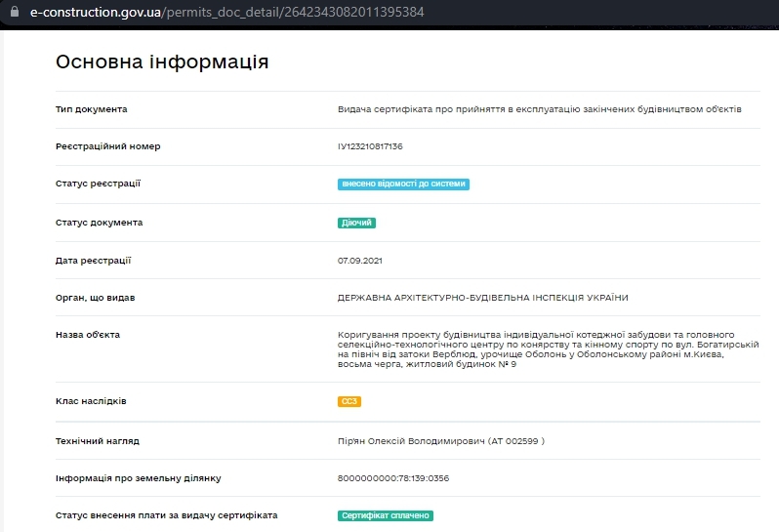Click the 'Технічний нагляд' label
The width and height of the screenshot is (779, 532).
98,441
